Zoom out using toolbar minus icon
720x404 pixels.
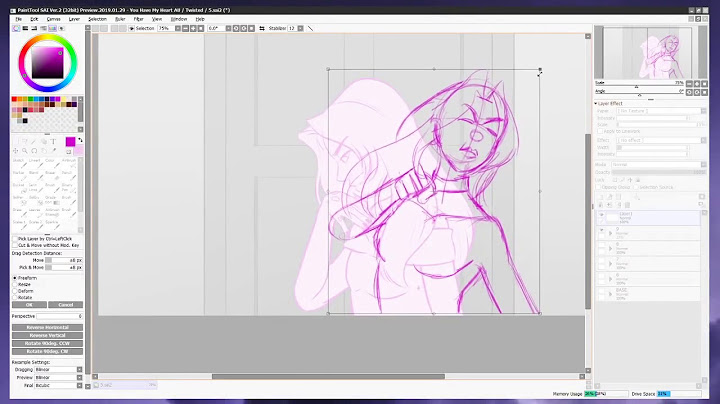[186, 28]
